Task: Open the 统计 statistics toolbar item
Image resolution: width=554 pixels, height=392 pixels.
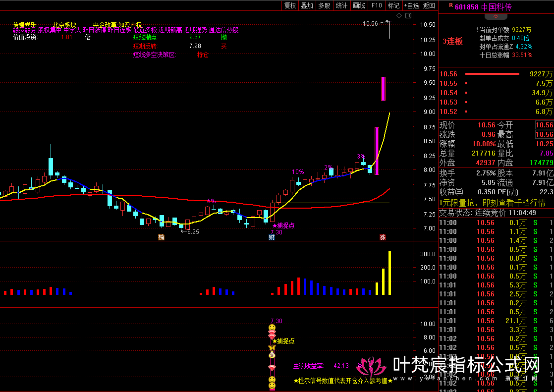Action: pyautogui.click(x=341, y=5)
